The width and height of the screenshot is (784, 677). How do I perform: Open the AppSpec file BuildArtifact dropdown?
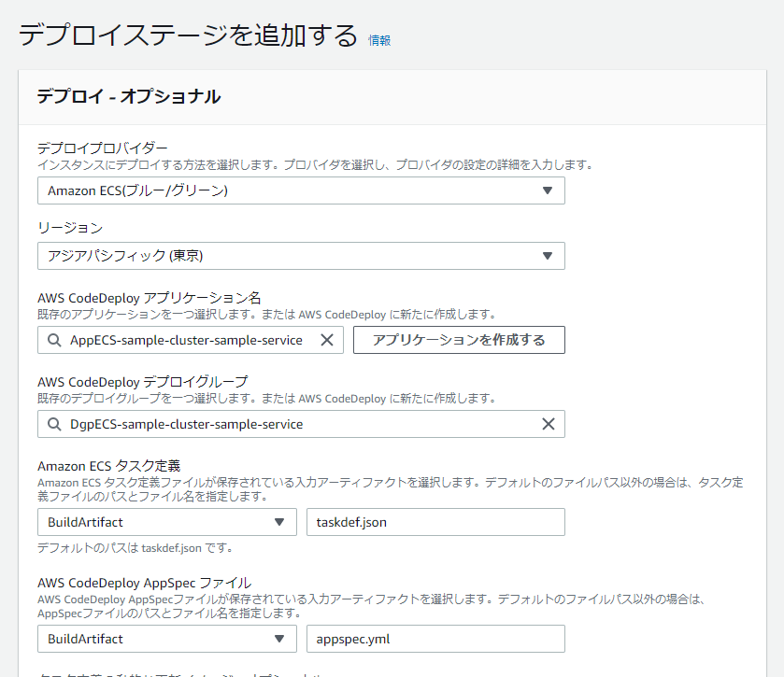pos(167,639)
